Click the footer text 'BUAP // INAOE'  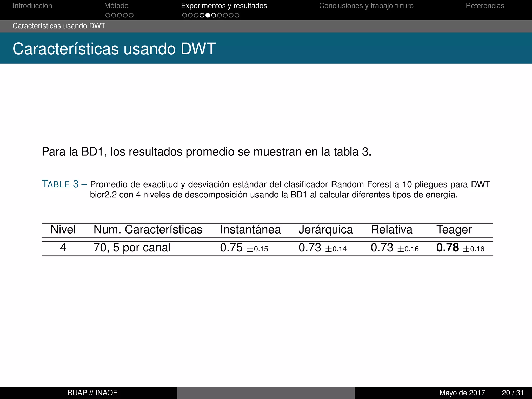(x=93, y=393)
